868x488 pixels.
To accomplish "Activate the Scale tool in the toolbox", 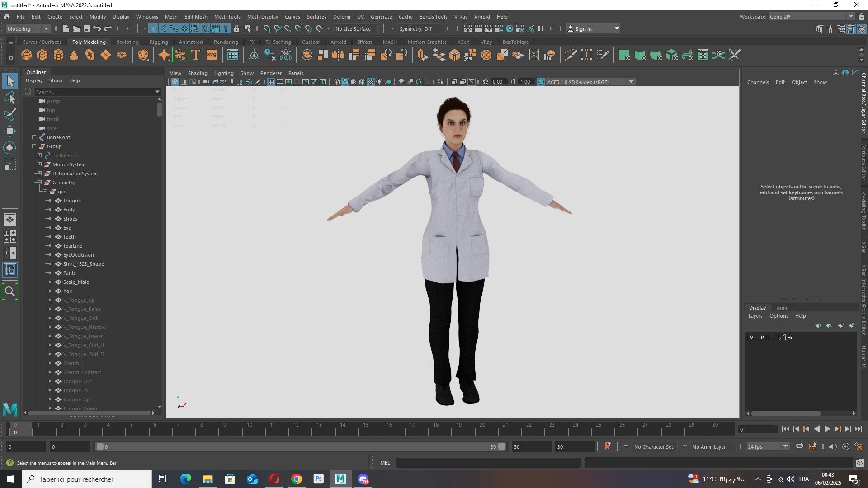I will tap(10, 164).
